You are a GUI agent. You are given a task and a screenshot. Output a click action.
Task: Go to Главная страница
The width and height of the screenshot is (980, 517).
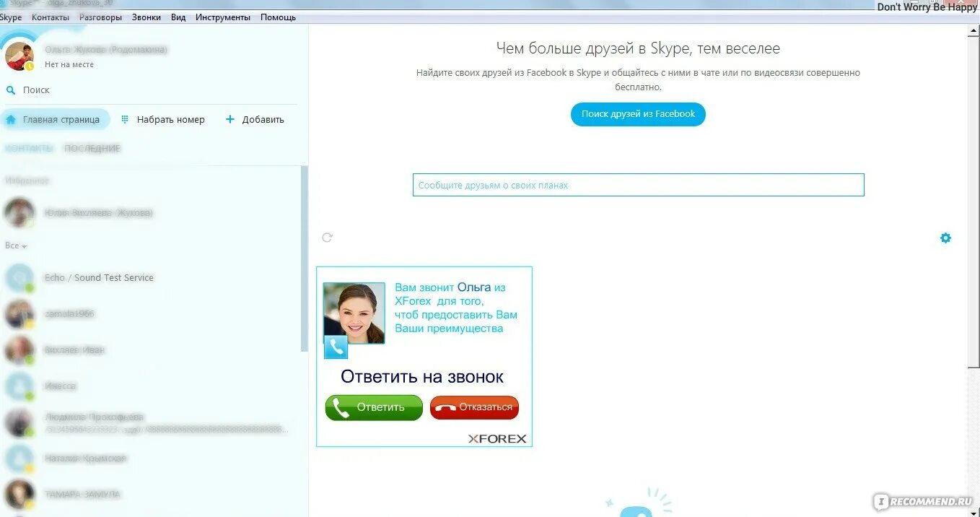tap(54, 120)
